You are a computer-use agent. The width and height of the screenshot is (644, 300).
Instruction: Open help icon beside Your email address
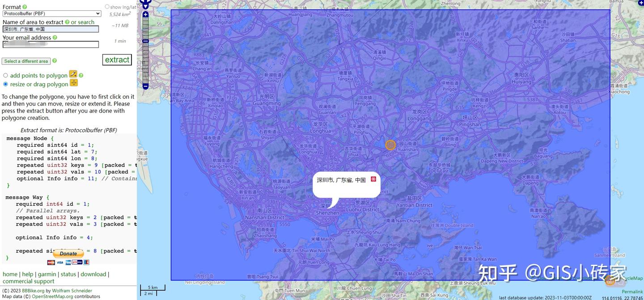tap(55, 38)
